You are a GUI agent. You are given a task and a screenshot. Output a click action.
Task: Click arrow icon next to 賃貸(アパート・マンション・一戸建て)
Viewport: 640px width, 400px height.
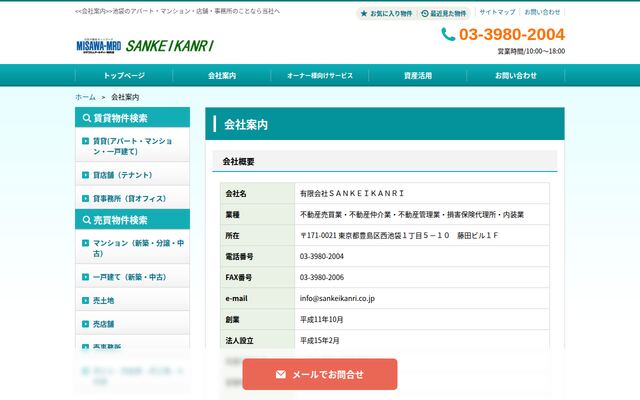pos(85,141)
